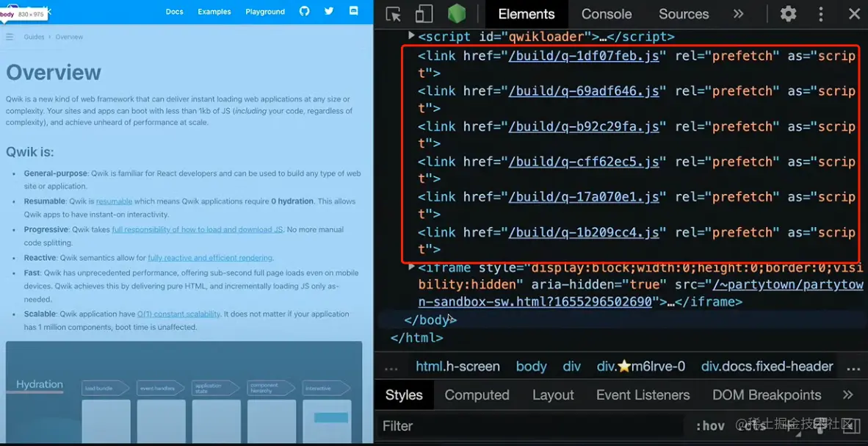
Task: Open DevTools settings gear
Action: [x=788, y=14]
